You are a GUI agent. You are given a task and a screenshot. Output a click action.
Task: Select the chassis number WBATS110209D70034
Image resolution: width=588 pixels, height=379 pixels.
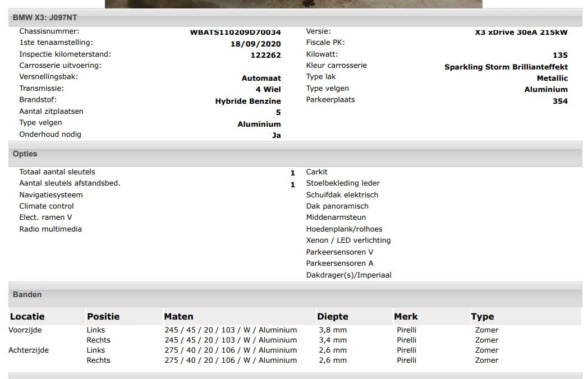(235, 33)
